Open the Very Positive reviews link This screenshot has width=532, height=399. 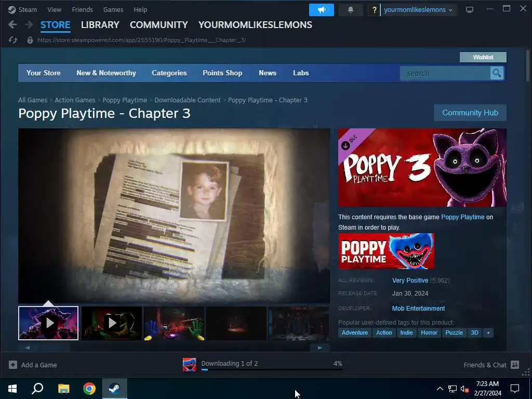coord(410,280)
